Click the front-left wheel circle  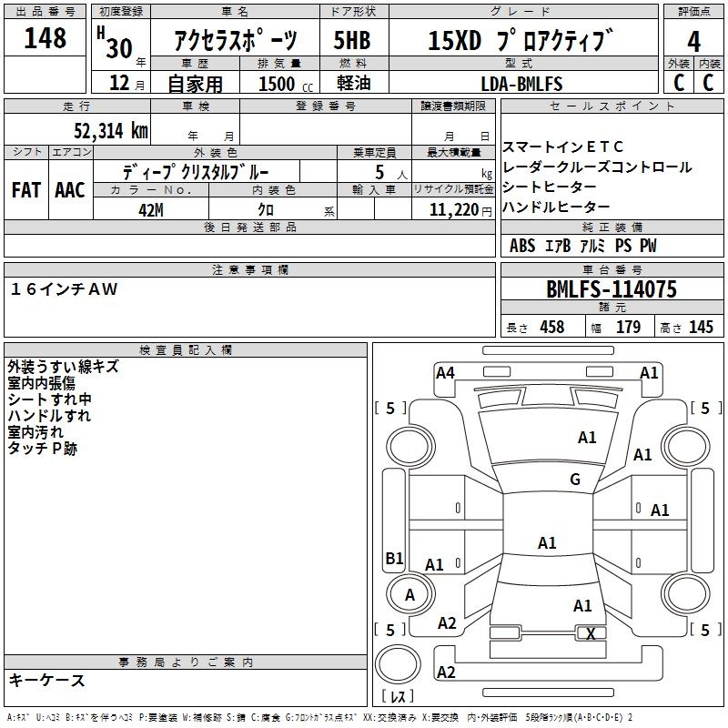click(x=410, y=447)
